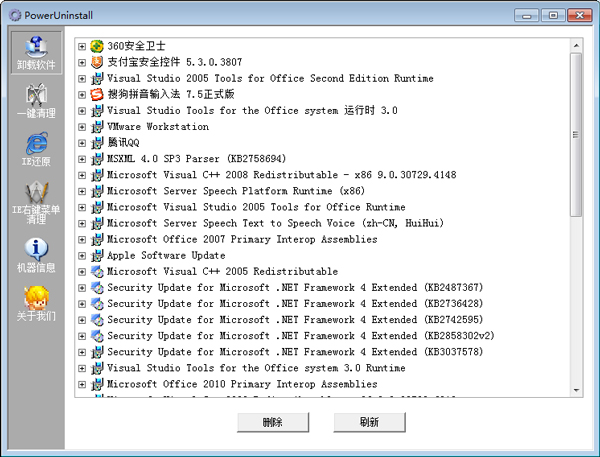Select Microsoft Visual C++ 2005 Redistributable text
The width and height of the screenshot is (600, 457).
point(222,271)
